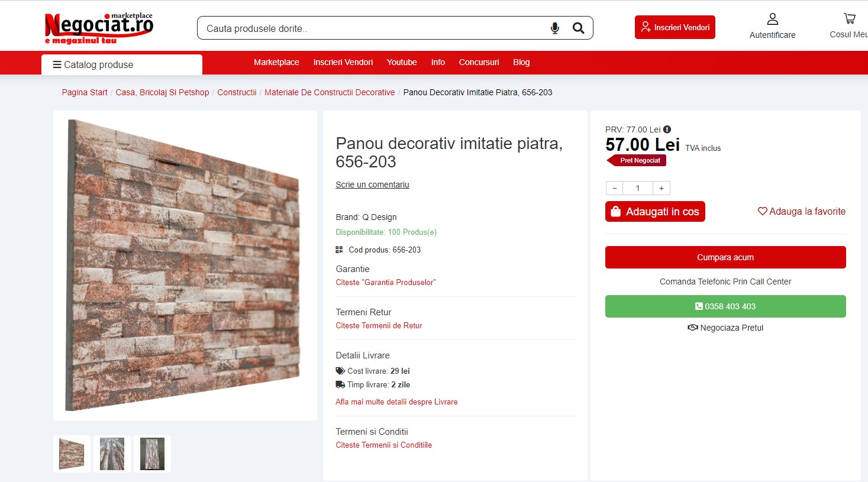Image resolution: width=868 pixels, height=482 pixels.
Task: Click the microphone voice search icon
Action: (x=555, y=28)
